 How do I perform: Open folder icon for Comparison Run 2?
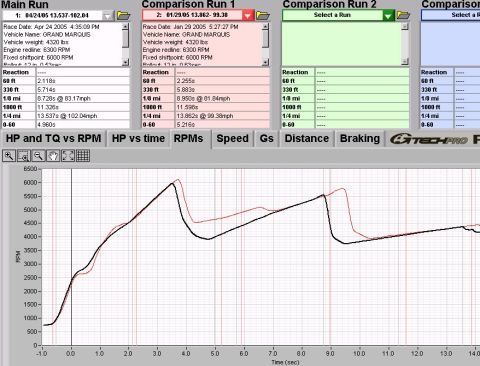(403, 15)
